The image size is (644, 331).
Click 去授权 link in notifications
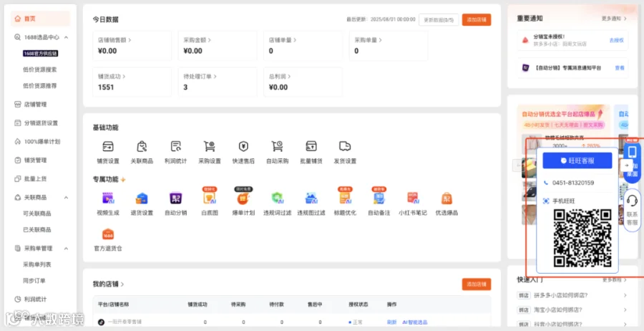click(617, 40)
